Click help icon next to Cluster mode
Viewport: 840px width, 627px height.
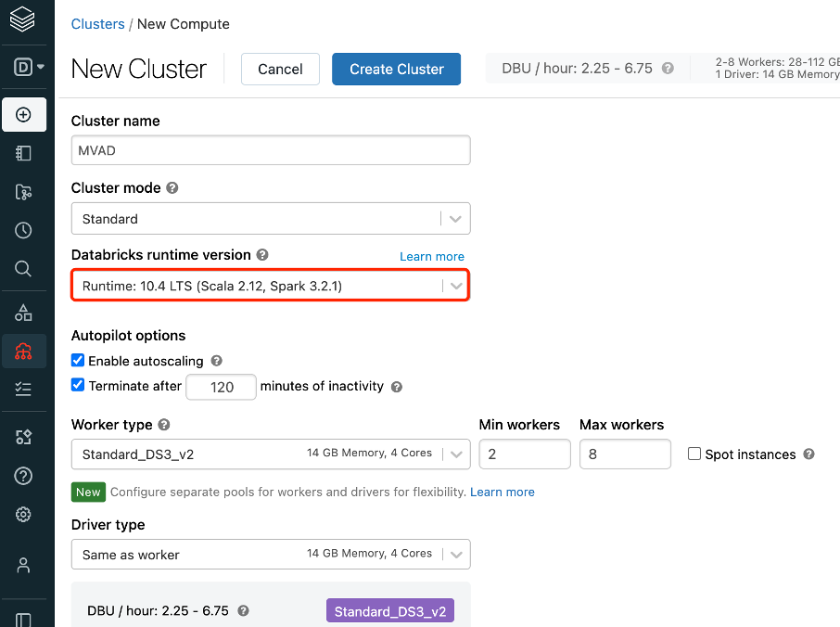click(x=172, y=188)
